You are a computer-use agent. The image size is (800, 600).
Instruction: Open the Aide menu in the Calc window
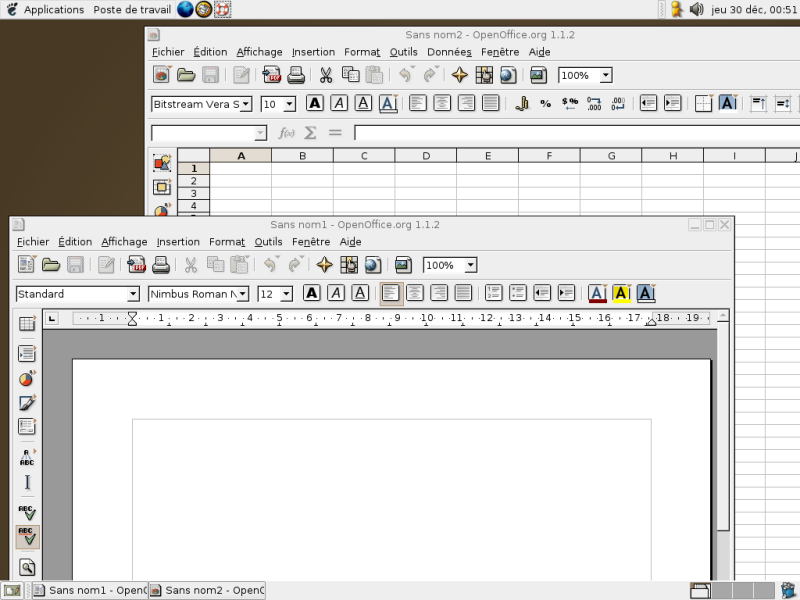539,52
